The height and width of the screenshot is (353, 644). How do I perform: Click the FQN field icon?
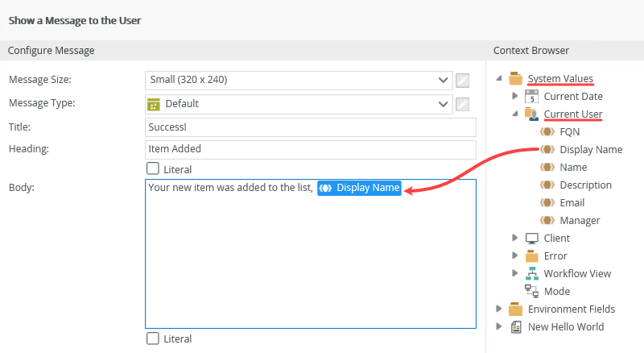tap(547, 131)
